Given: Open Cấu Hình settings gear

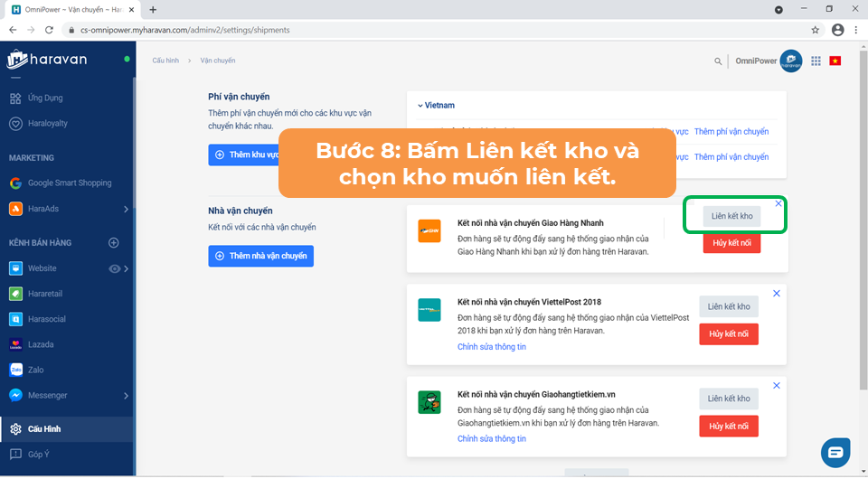Looking at the screenshot, I should pos(15,428).
